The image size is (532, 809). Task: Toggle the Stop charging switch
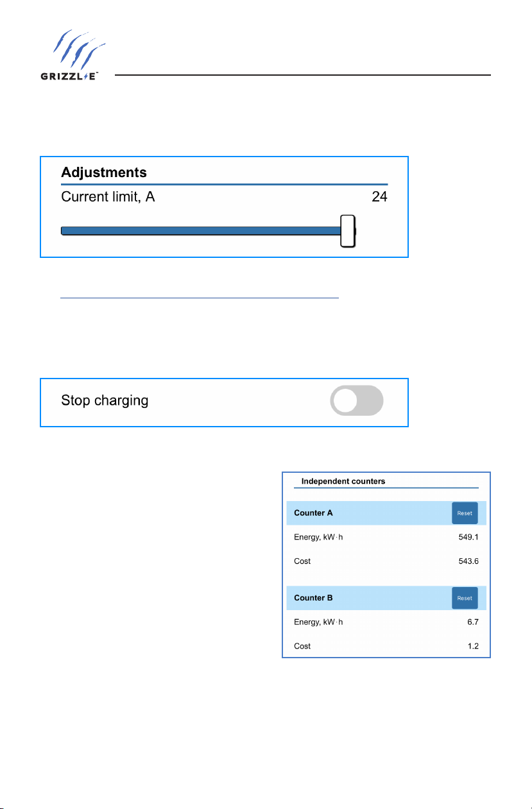point(356,402)
